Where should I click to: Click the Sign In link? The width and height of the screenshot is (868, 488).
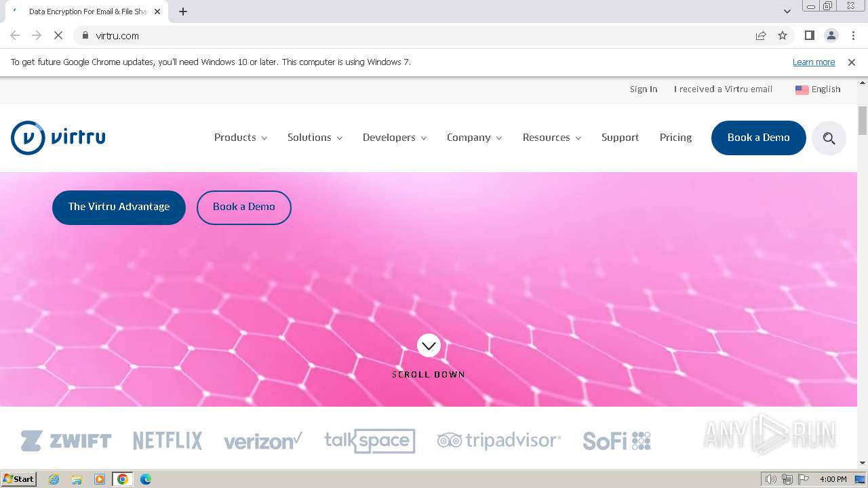(644, 89)
